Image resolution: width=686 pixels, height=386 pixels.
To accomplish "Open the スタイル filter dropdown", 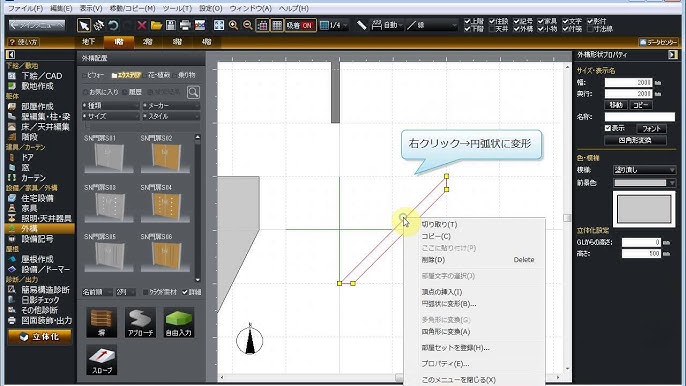I will pyautogui.click(x=170, y=116).
